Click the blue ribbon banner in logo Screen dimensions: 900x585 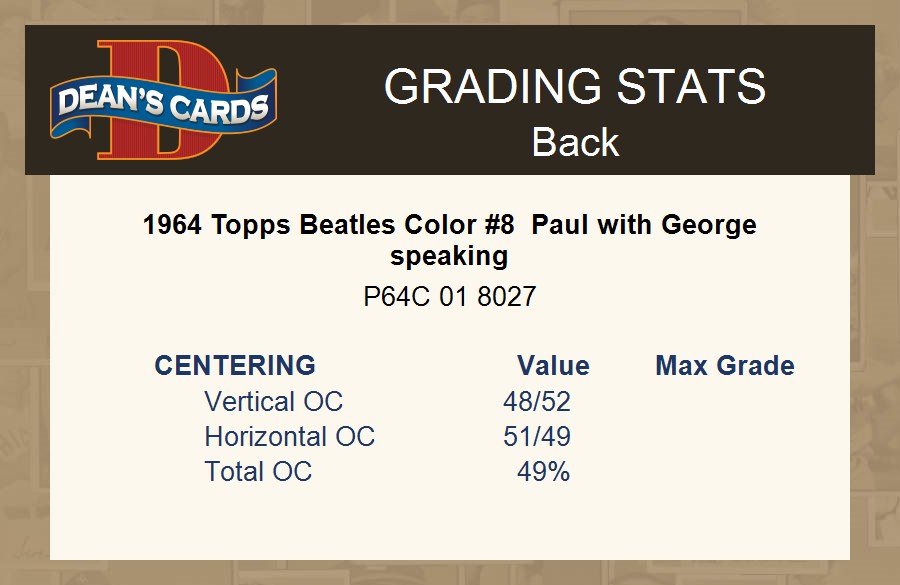click(x=100, y=103)
